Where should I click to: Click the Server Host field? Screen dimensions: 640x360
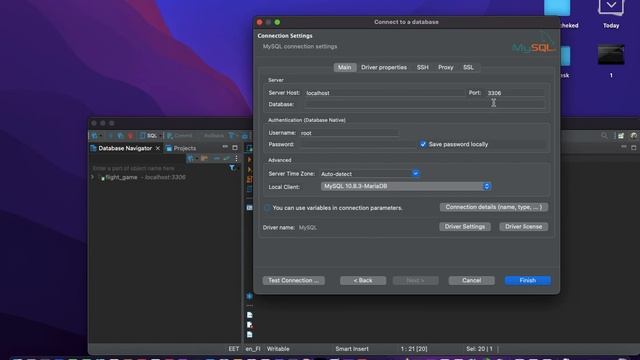tap(384, 93)
